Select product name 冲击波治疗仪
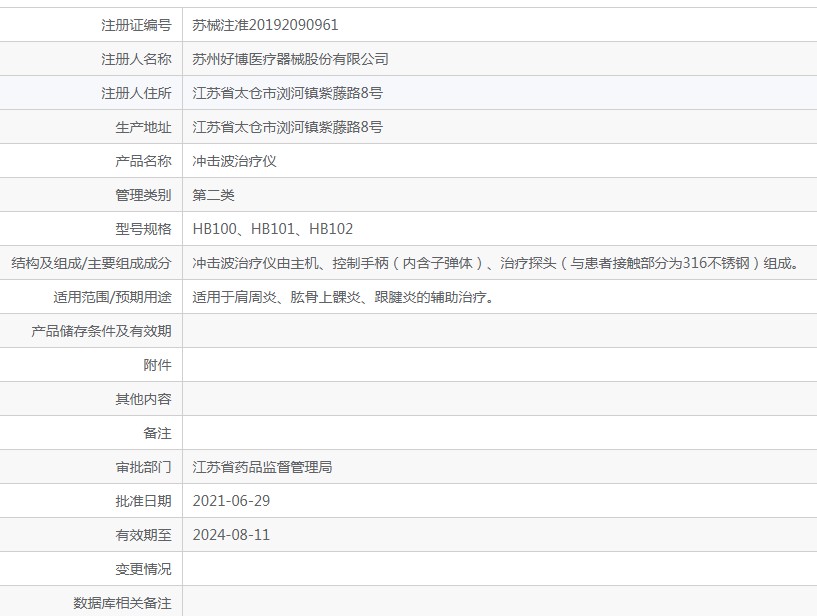This screenshot has width=817, height=616. tap(234, 161)
